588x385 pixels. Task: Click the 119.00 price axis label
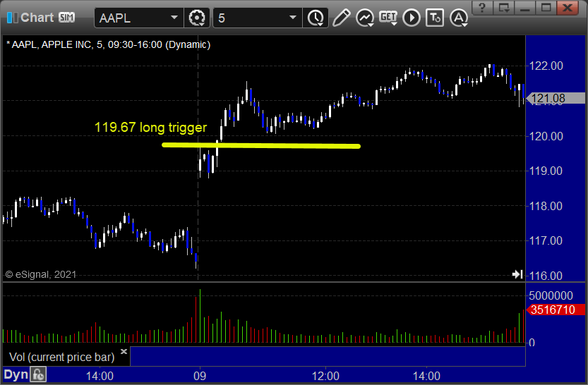pyautogui.click(x=546, y=171)
